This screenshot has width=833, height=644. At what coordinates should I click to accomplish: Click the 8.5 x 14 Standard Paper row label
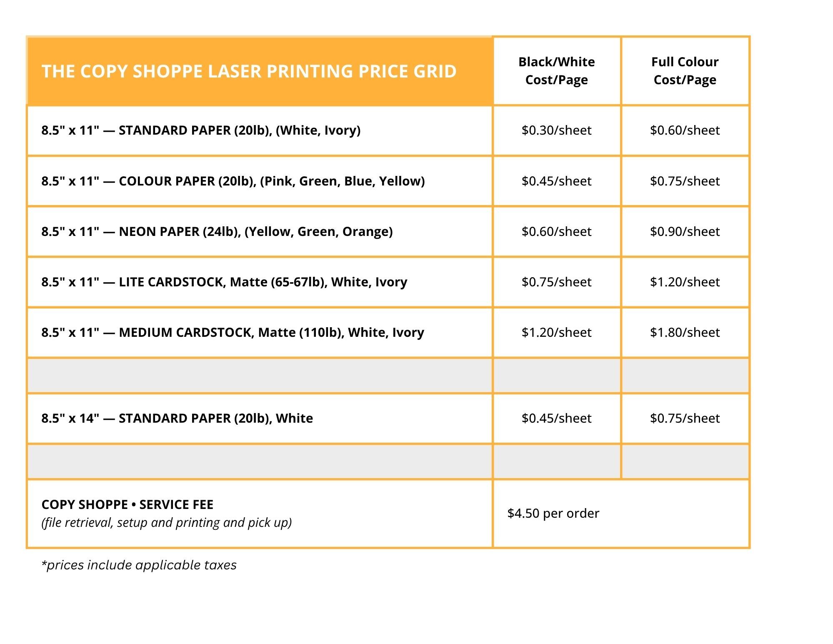177,418
